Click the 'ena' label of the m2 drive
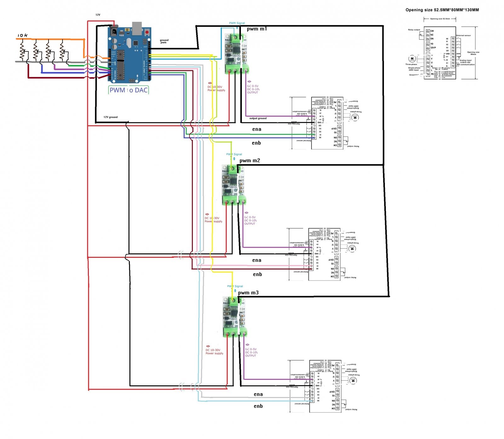 [257, 260]
